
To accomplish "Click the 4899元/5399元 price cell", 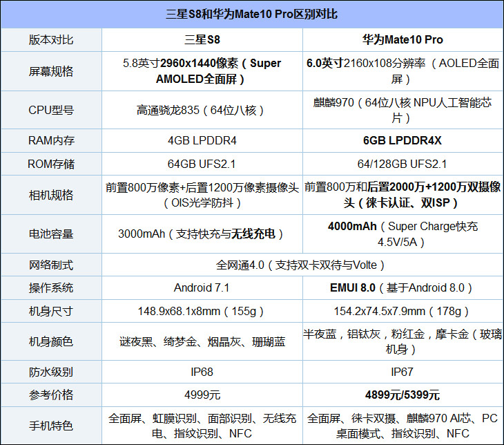I will (x=403, y=395).
